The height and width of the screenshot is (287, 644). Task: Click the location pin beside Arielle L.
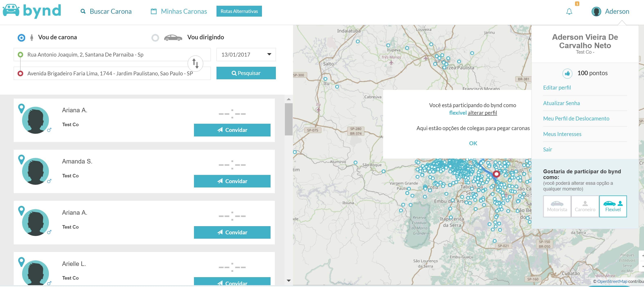click(x=21, y=262)
